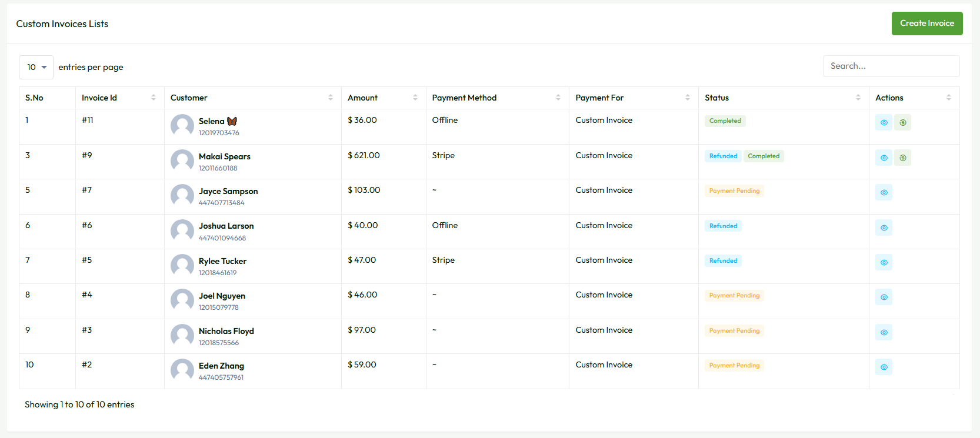Click invoice id #11
The image size is (980, 438).
pos(88,120)
